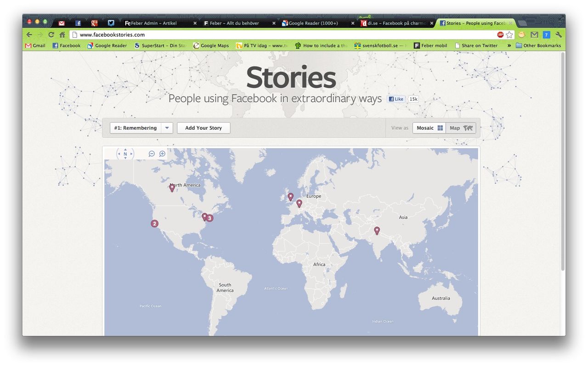Click the story pin in United Kingdom

290,197
